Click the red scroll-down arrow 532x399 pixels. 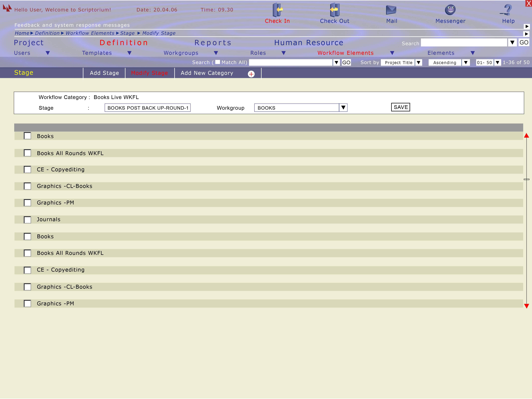coord(527,306)
